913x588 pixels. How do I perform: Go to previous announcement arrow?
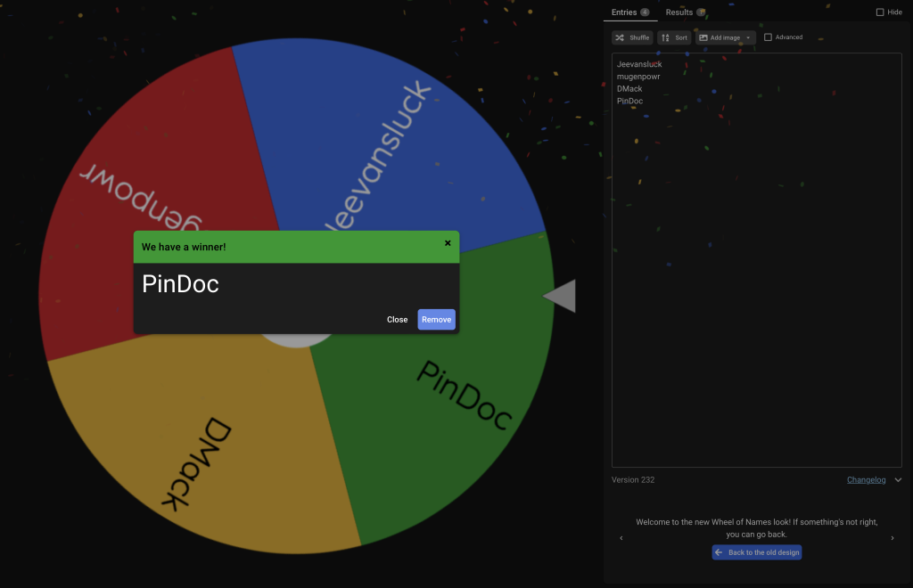click(621, 538)
